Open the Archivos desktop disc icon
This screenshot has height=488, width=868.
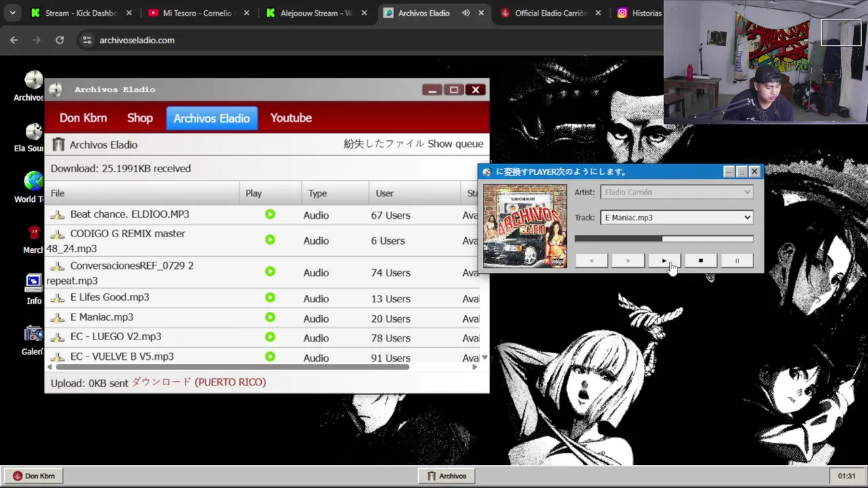click(33, 80)
